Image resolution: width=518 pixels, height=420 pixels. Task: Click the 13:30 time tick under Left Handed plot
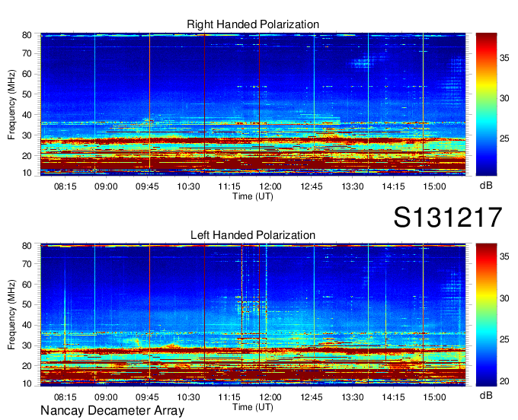point(353,397)
